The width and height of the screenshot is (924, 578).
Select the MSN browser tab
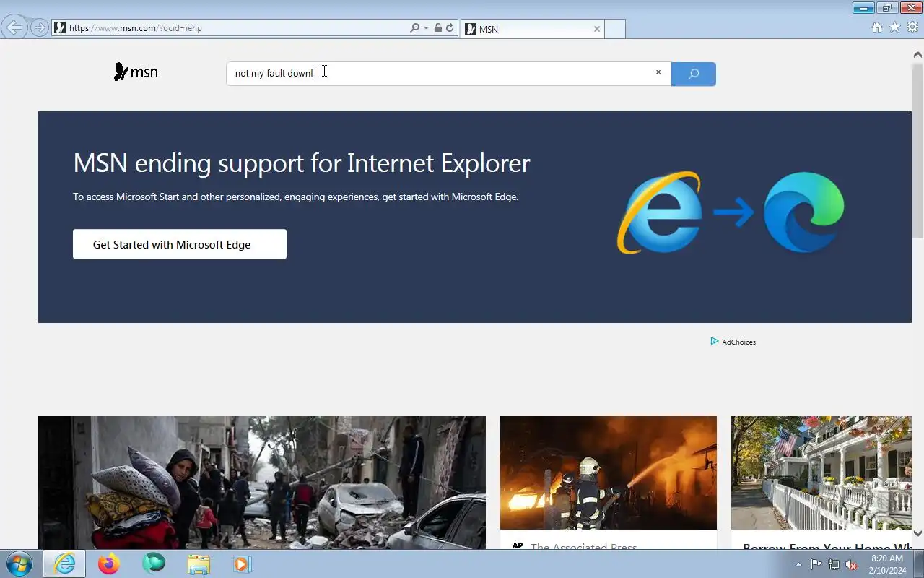(x=532, y=29)
